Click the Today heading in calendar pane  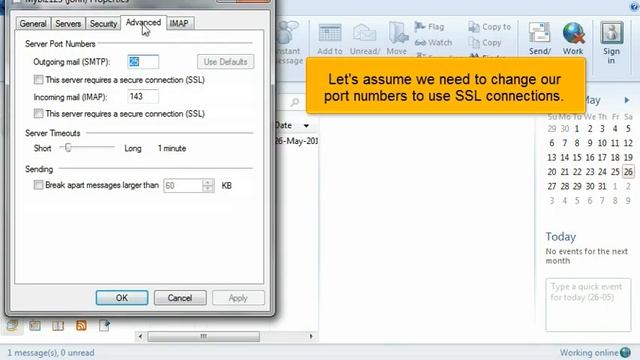coord(561,237)
